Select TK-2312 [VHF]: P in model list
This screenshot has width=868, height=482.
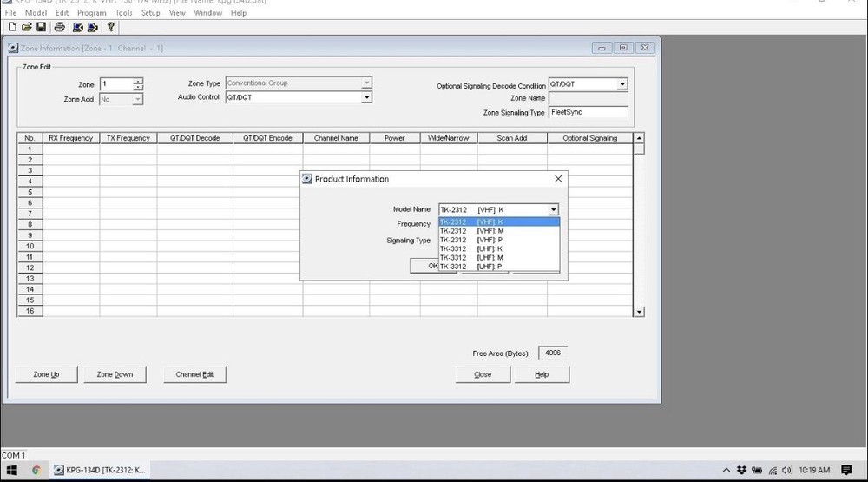(499, 240)
